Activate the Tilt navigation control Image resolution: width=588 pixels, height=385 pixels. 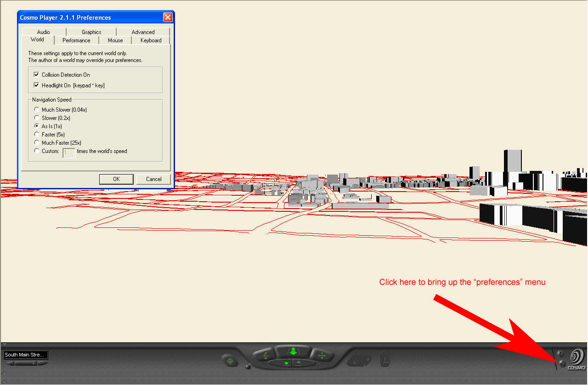tap(265, 355)
